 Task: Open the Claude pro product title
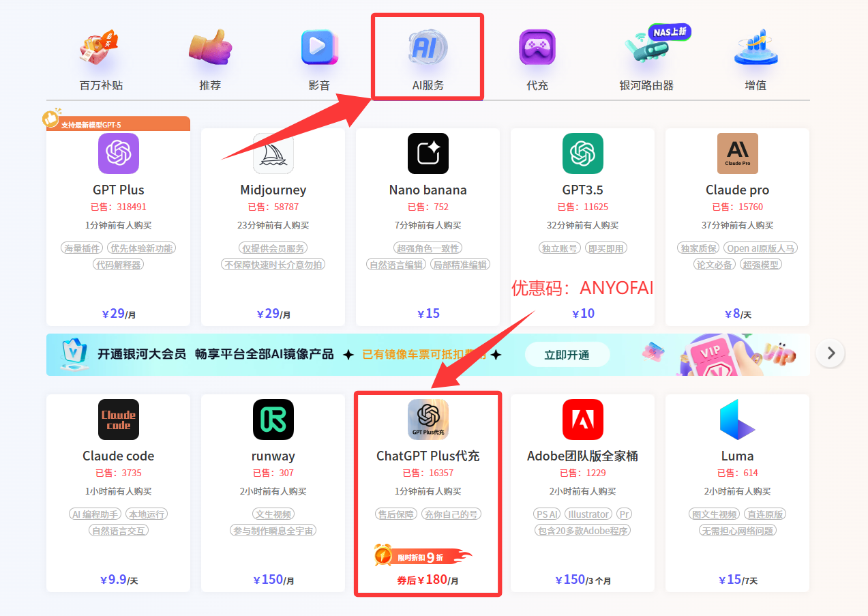pos(738,190)
